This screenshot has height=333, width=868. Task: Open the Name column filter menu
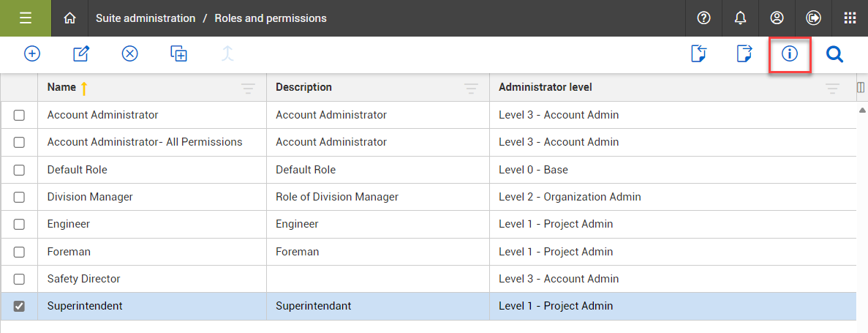click(249, 89)
